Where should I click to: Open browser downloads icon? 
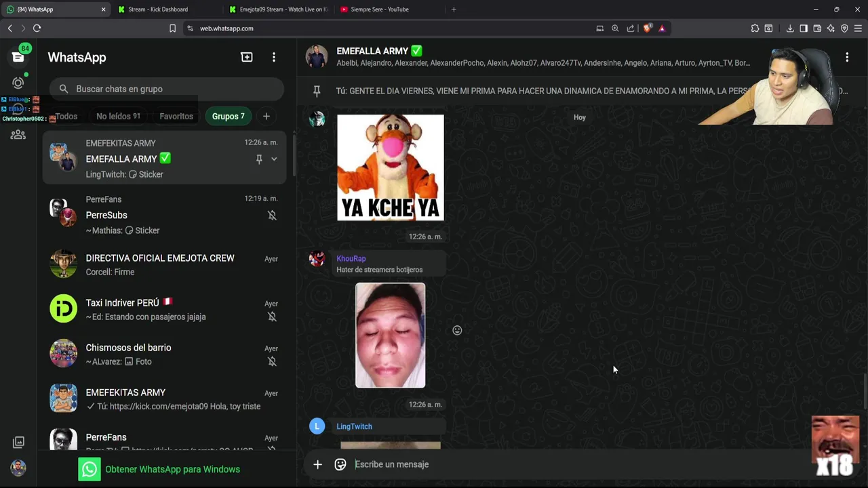tap(790, 28)
